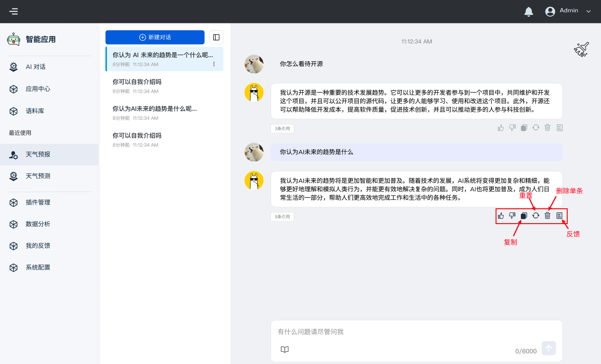The height and width of the screenshot is (364, 601).
Task: Give feedback on open-source answer
Action: click(560, 128)
